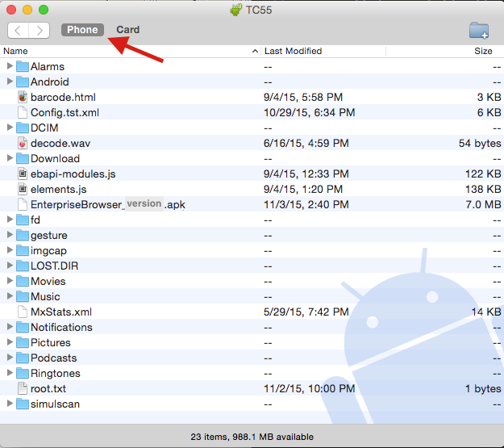Switch to the Card storage tab
This screenshot has height=448, width=504.
(127, 30)
